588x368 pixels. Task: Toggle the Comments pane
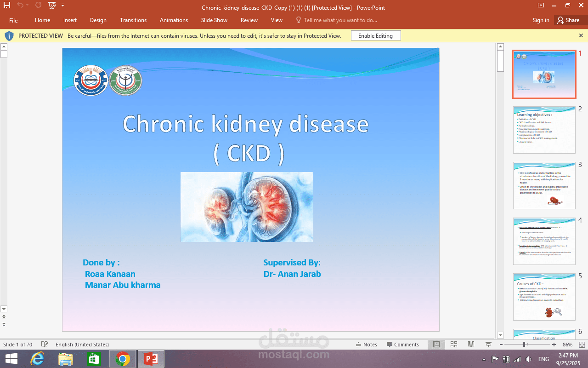(403, 345)
